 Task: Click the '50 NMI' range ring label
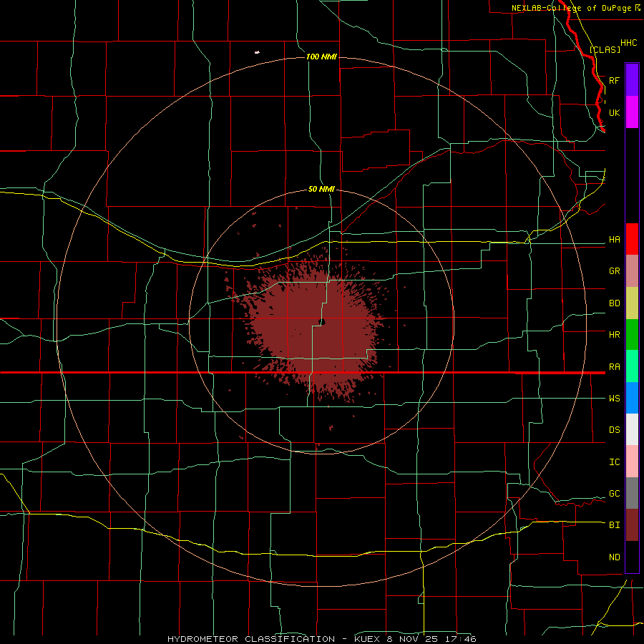tap(321, 190)
